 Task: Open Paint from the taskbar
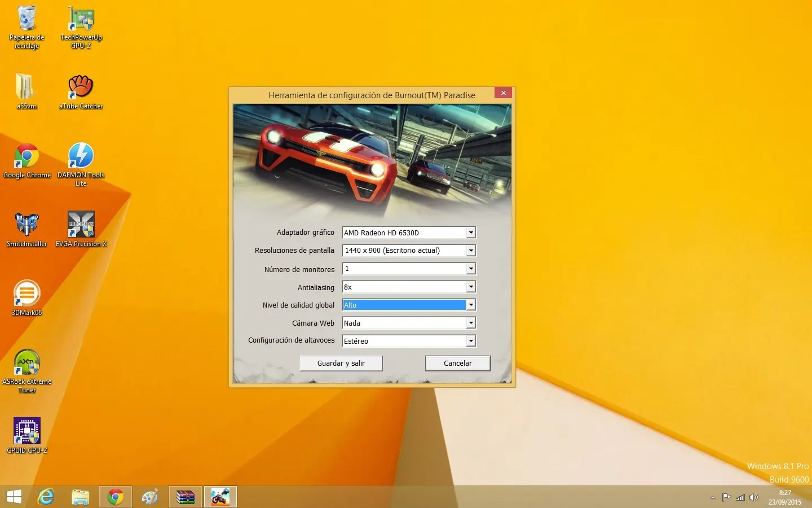(150, 497)
